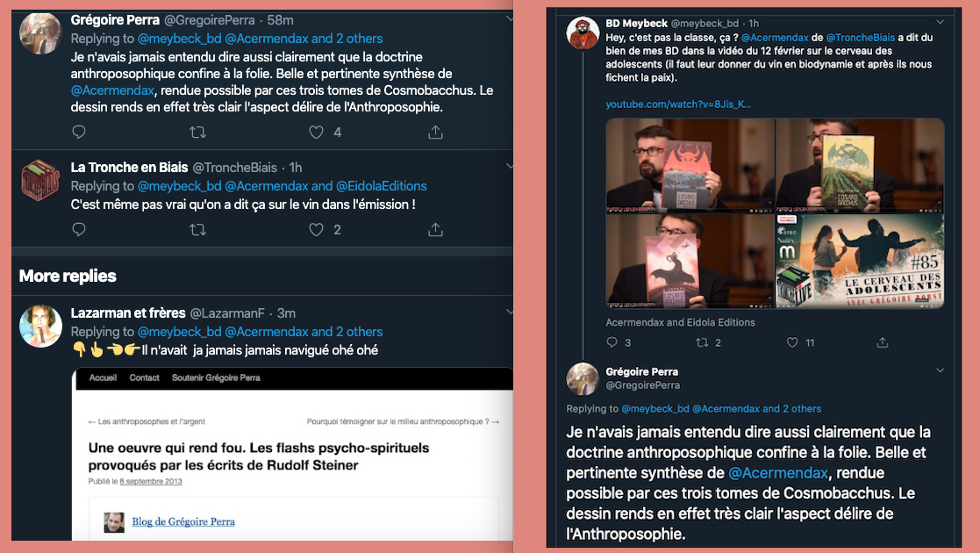
Task: Reply to Grégoire Perra's tweet on the left
Action: pyautogui.click(x=79, y=132)
